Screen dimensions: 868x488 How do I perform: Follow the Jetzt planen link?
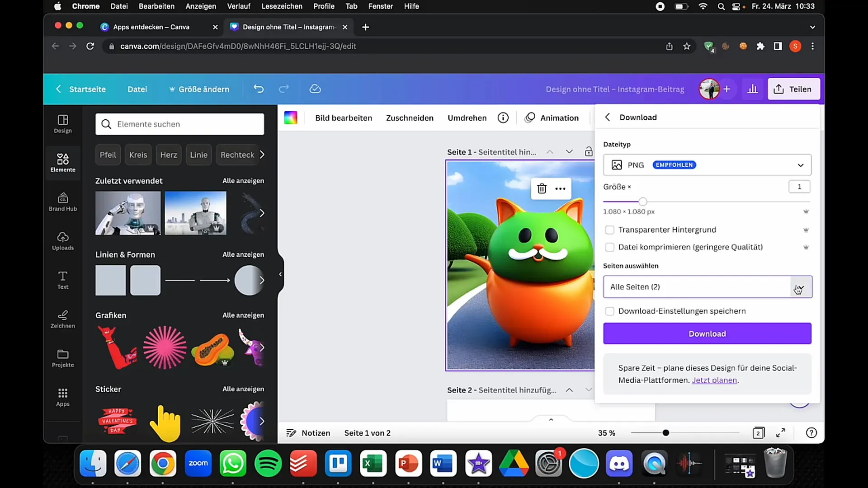tap(714, 380)
